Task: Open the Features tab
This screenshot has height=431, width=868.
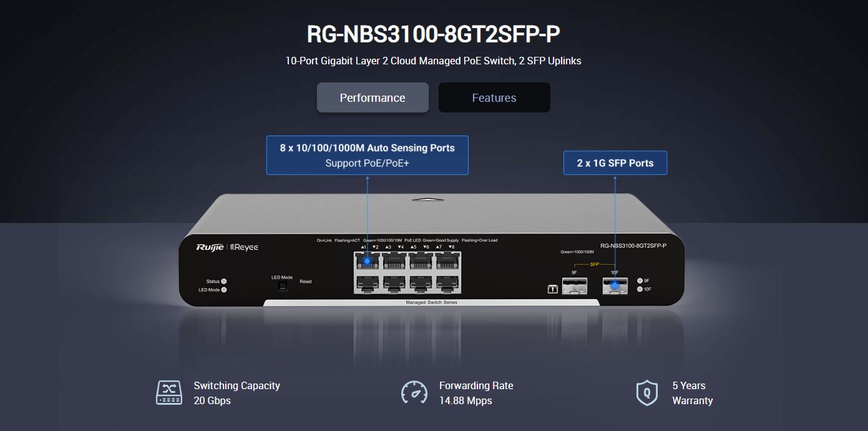Action: point(494,97)
